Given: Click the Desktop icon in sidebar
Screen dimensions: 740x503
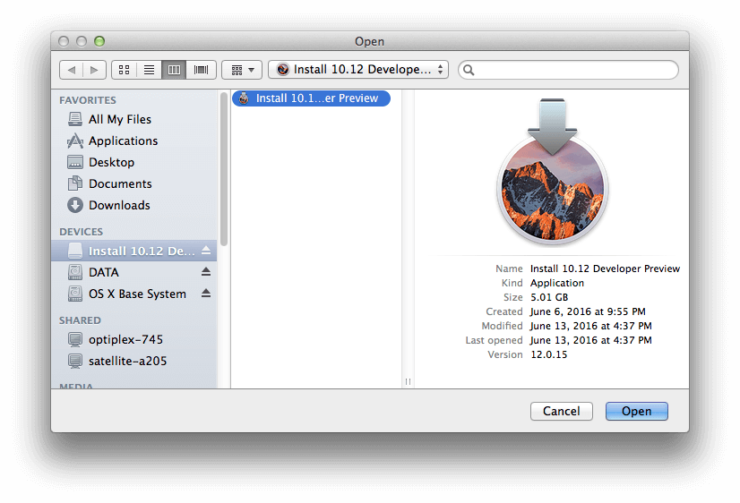Looking at the screenshot, I should pyautogui.click(x=75, y=162).
